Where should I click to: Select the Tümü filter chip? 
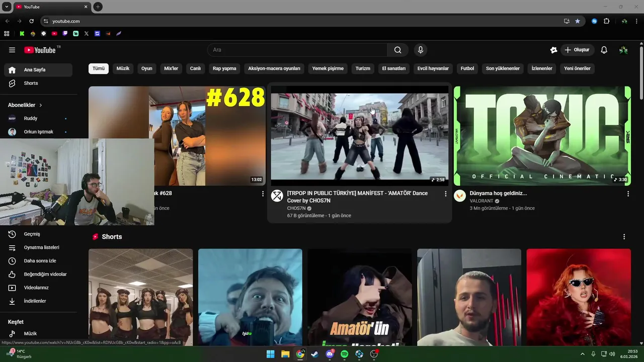pos(99,68)
